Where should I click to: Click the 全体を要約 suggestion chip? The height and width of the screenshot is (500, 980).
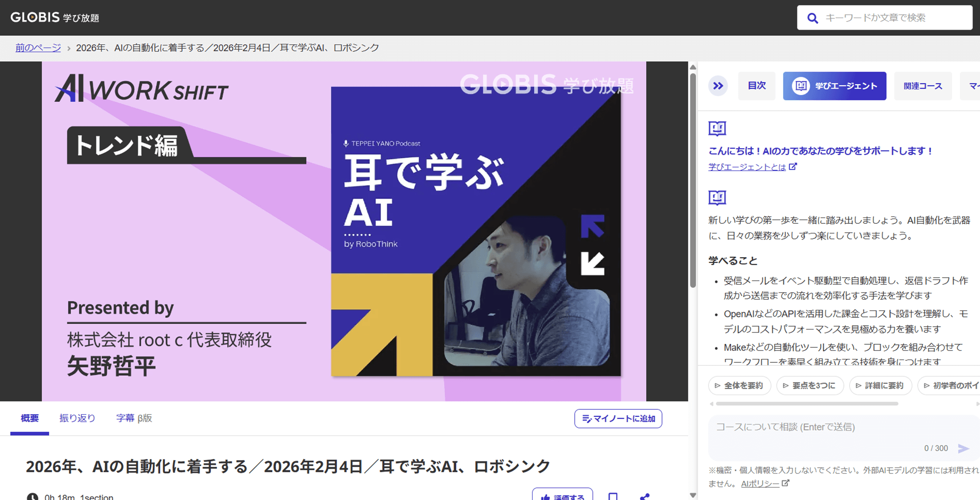click(x=739, y=385)
